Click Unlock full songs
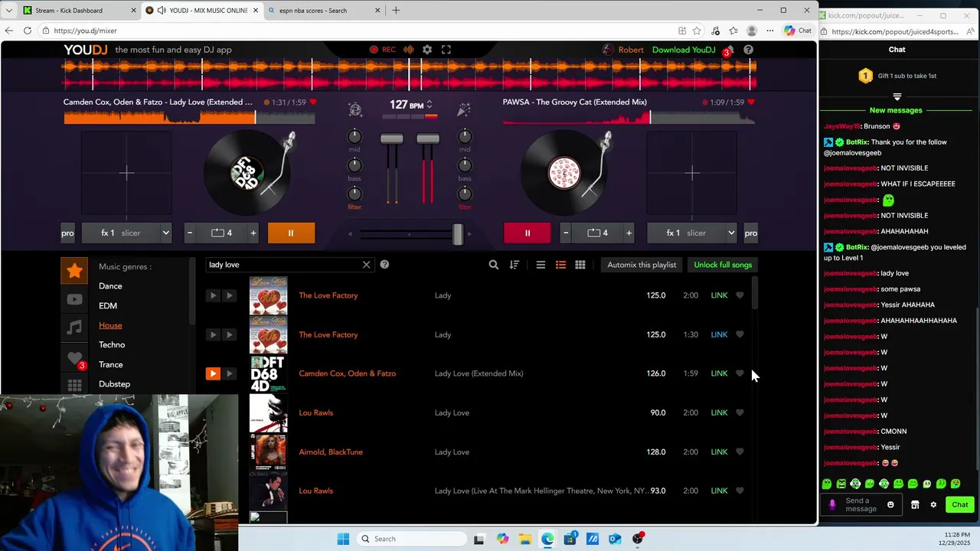 pyautogui.click(x=723, y=265)
